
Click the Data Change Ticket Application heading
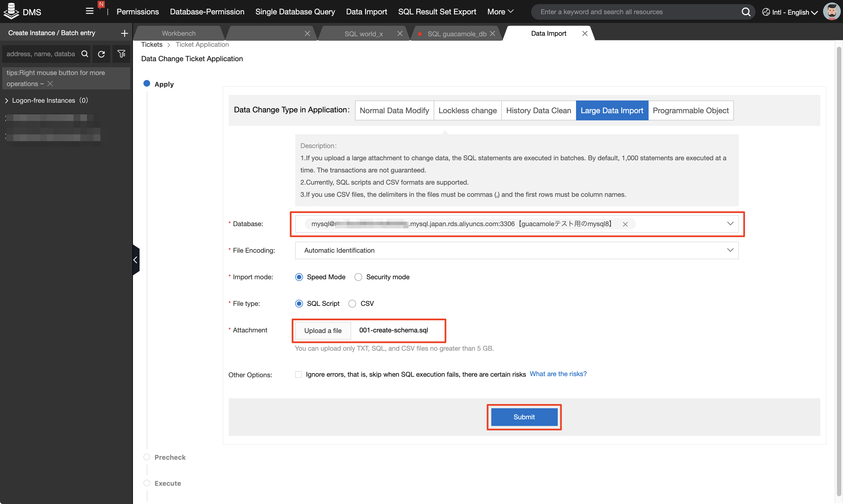[x=192, y=59]
